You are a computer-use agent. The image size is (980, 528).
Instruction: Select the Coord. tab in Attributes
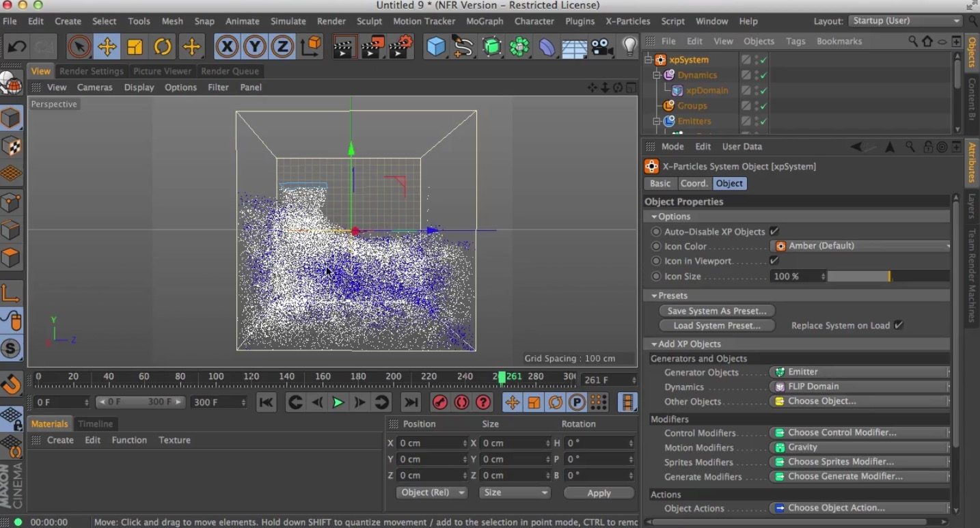point(694,183)
